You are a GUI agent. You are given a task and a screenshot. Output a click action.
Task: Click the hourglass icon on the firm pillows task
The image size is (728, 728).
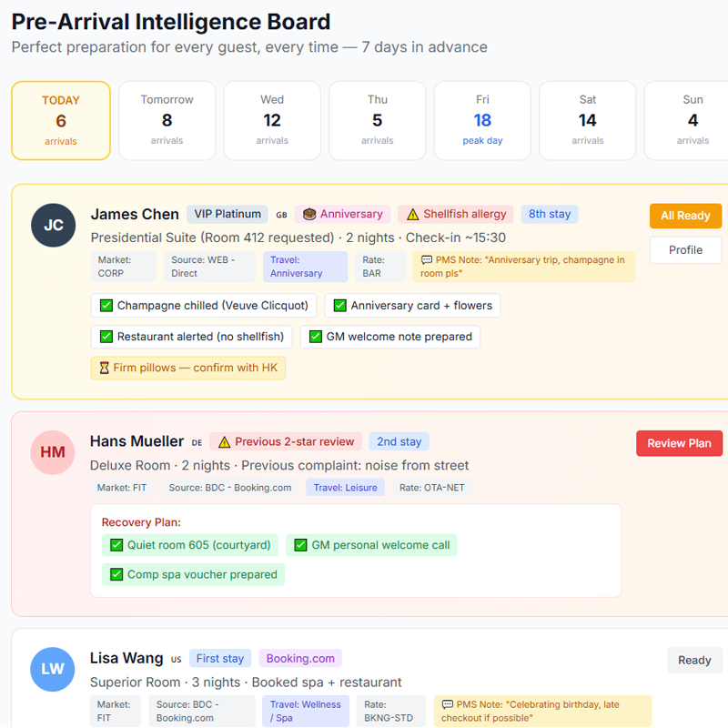[102, 368]
